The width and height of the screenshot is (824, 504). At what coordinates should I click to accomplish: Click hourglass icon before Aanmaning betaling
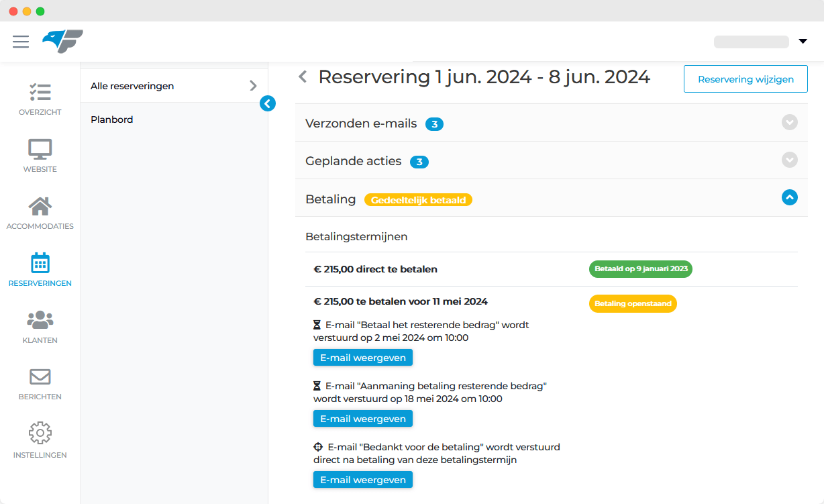point(317,386)
